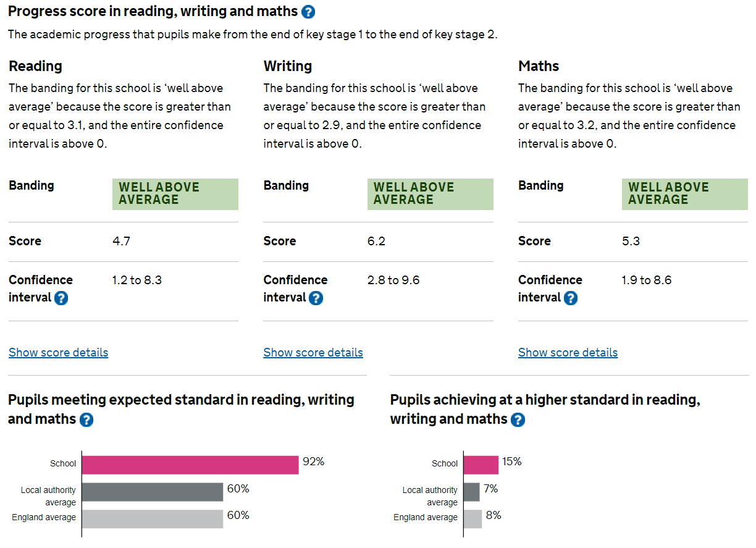
Task: Click help icon beside Progress score heading
Action: [308, 12]
